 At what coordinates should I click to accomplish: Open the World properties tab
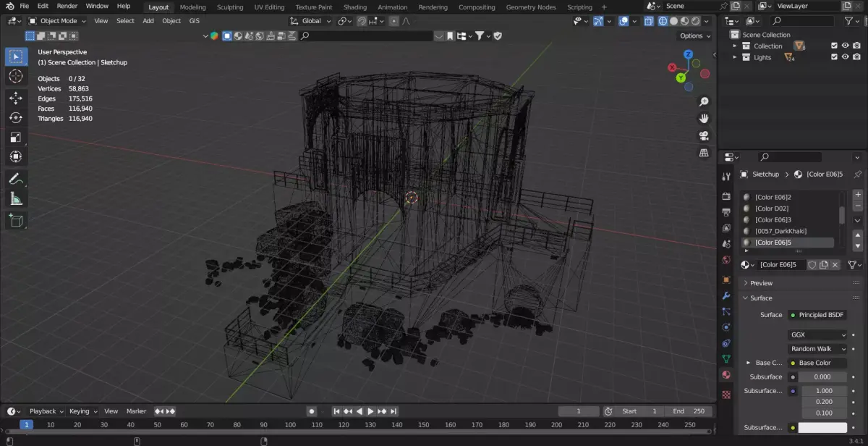tap(726, 260)
